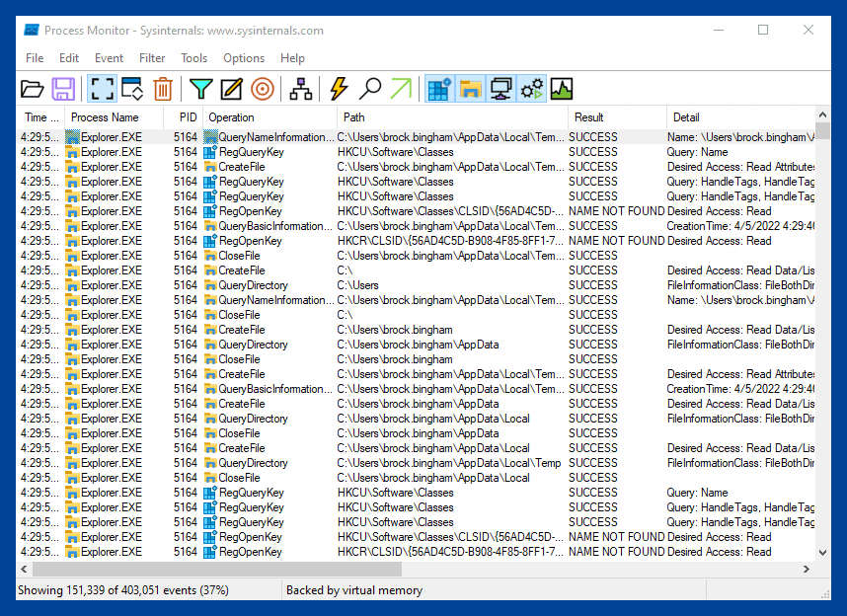Click the status text showing 151,339 events
Screen dimensions: 847x616
(123, 590)
